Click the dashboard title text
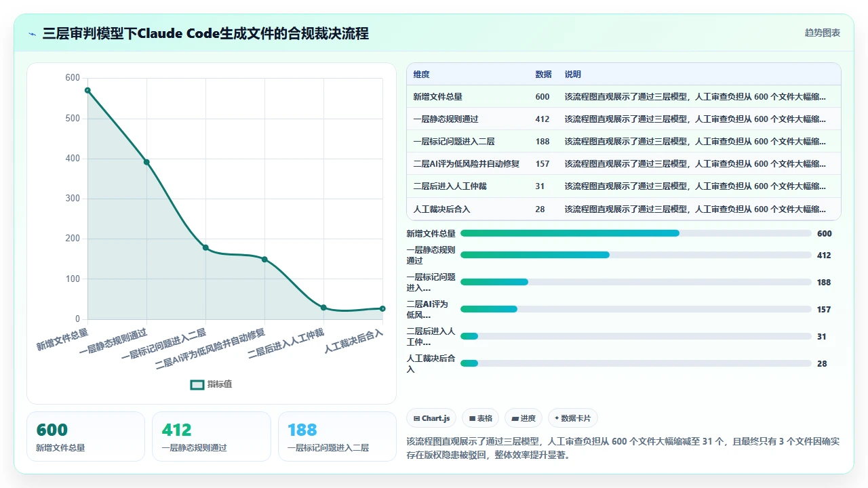Image resolution: width=868 pixels, height=488 pixels. click(205, 33)
